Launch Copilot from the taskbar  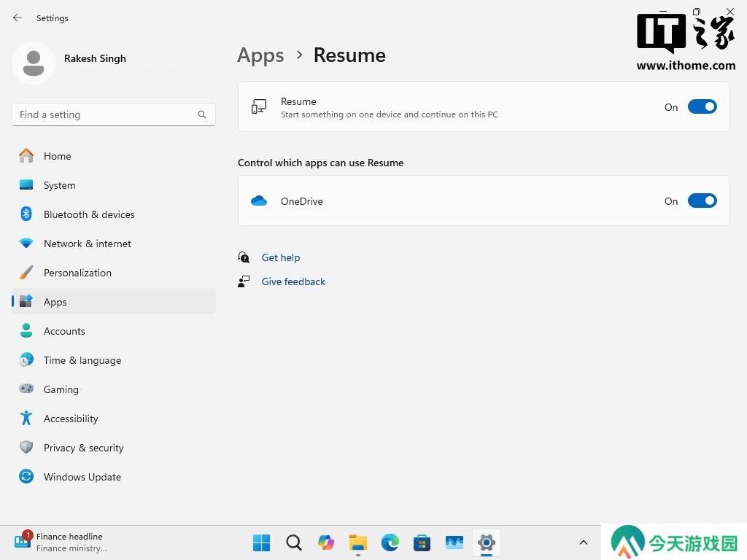[x=326, y=542]
